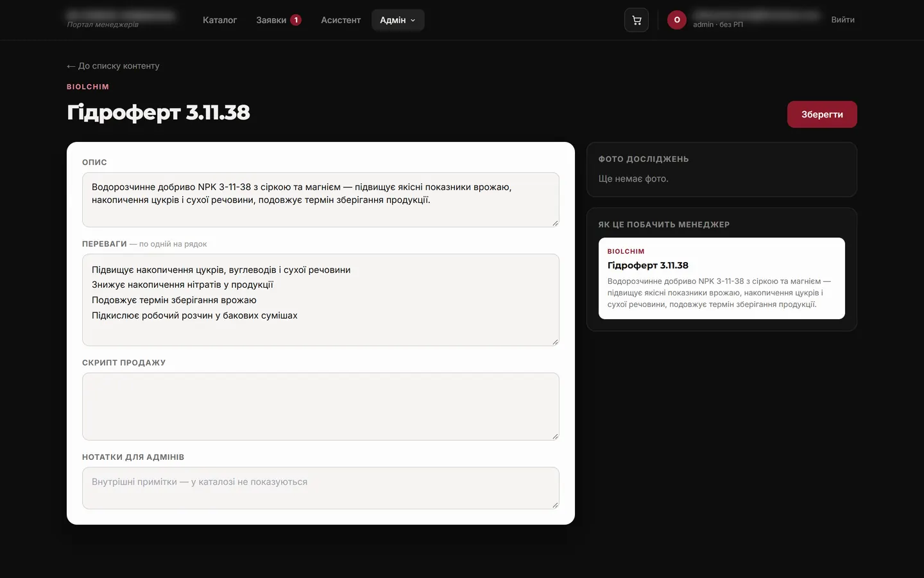Click 'Як це побачить менеджер' heading
The width and height of the screenshot is (924, 578).
pyautogui.click(x=664, y=225)
